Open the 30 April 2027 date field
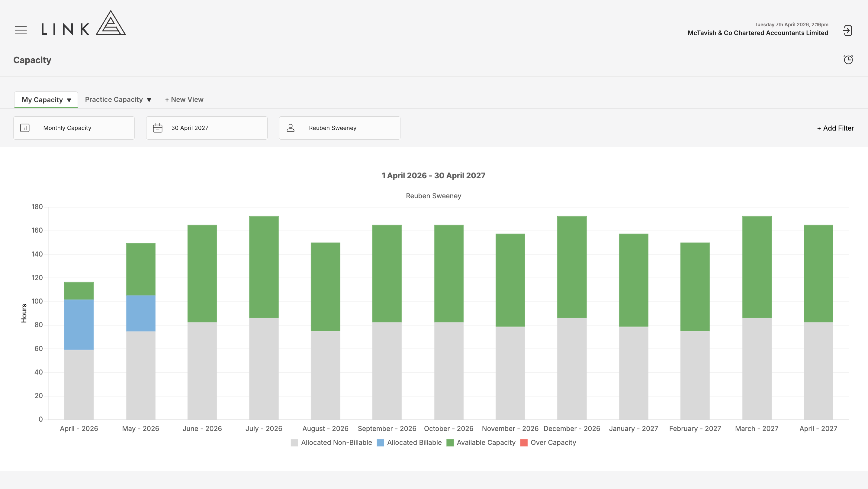Image resolution: width=868 pixels, height=489 pixels. pyautogui.click(x=207, y=128)
